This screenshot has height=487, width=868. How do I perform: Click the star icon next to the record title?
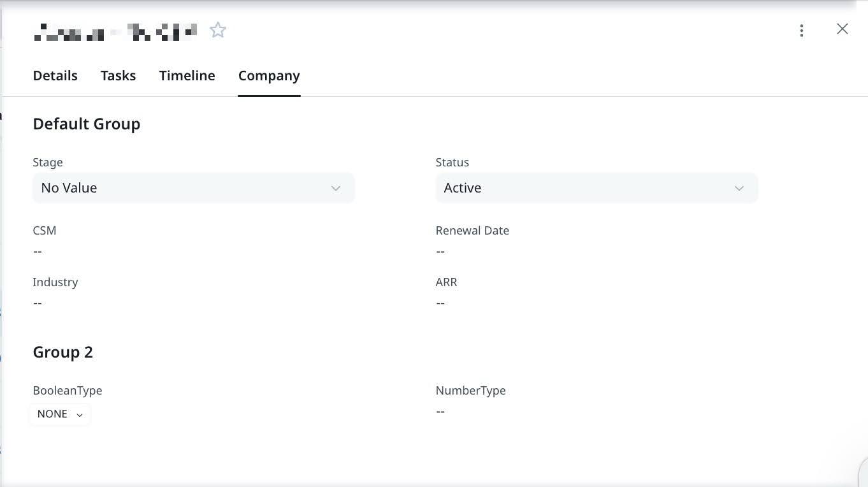click(217, 29)
